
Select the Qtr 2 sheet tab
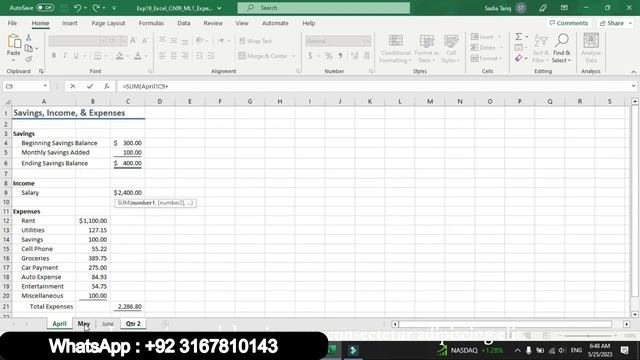[133, 324]
